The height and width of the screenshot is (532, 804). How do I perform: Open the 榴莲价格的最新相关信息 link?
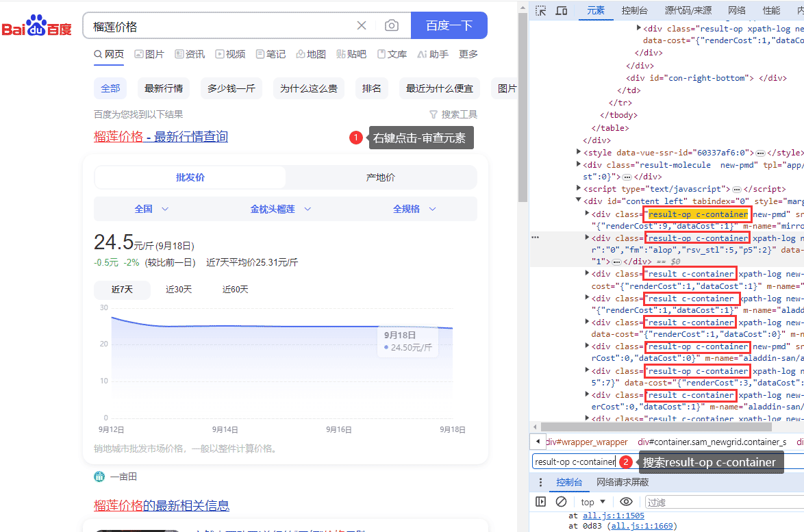coord(162,505)
